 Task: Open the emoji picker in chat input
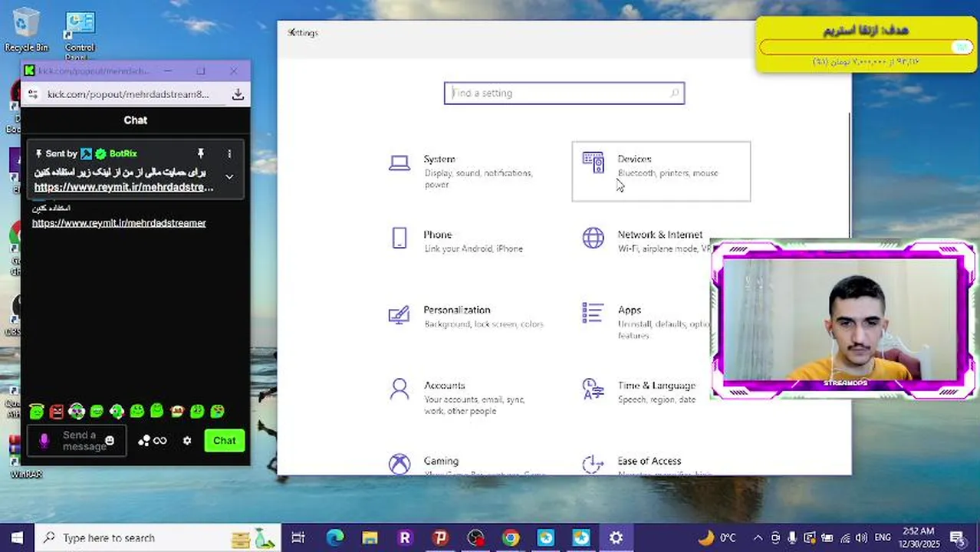110,441
